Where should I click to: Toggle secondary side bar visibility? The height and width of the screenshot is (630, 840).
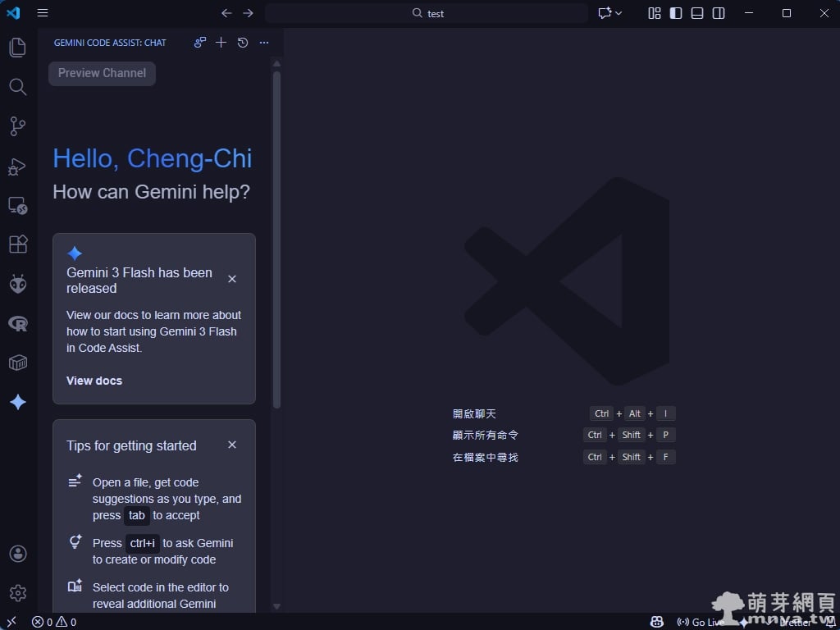point(719,13)
